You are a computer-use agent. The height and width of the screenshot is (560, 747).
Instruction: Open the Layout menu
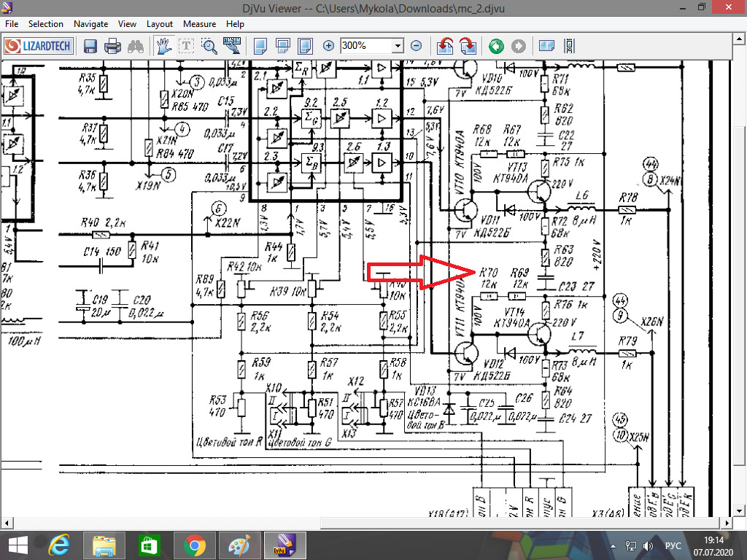(x=160, y=24)
